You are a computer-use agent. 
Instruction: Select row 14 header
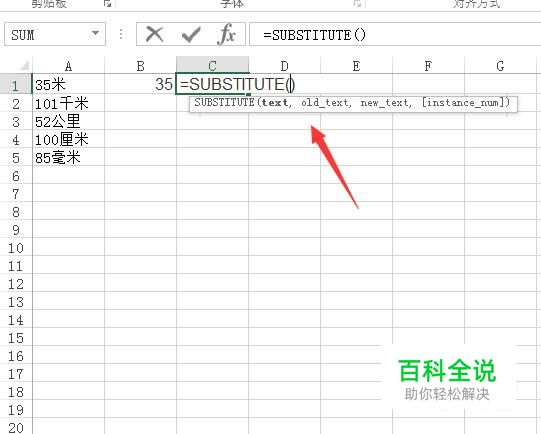16,319
